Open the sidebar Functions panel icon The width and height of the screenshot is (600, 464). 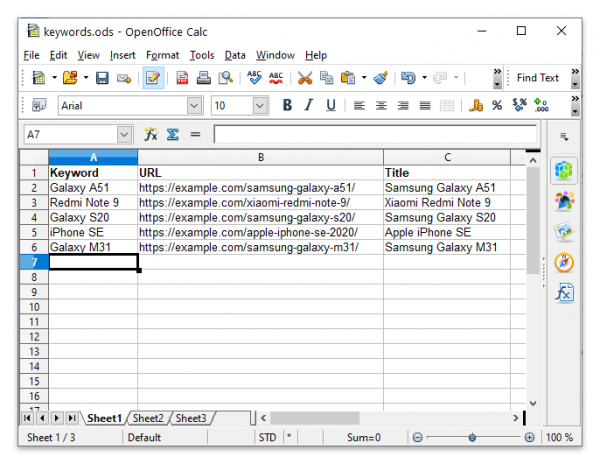564,293
